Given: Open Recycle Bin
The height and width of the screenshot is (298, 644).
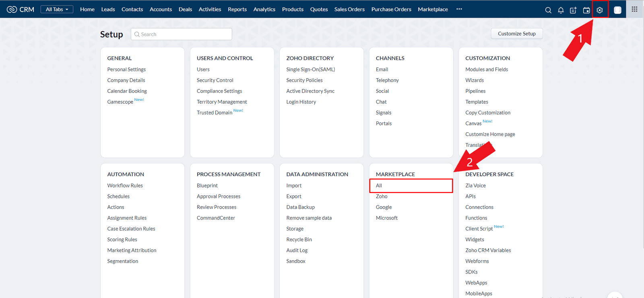Looking at the screenshot, I should tap(299, 240).
